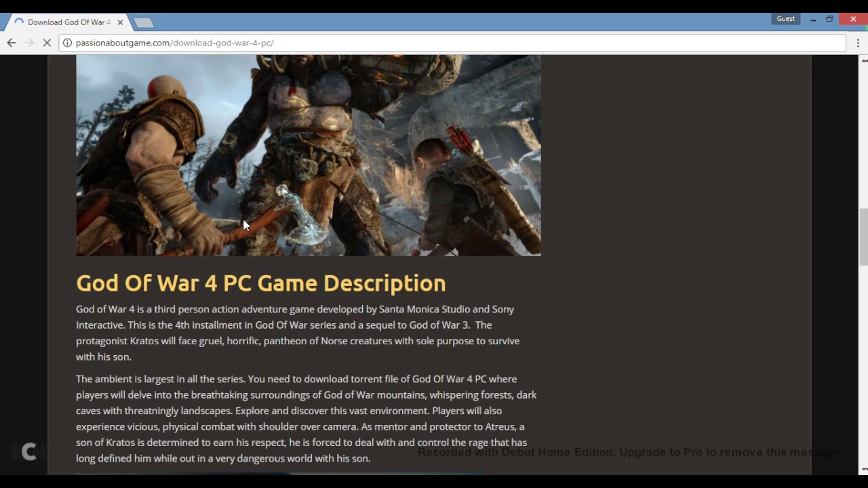868x488 pixels.
Task: Click the text 'caves with threatningly landscapes'
Action: (x=154, y=411)
